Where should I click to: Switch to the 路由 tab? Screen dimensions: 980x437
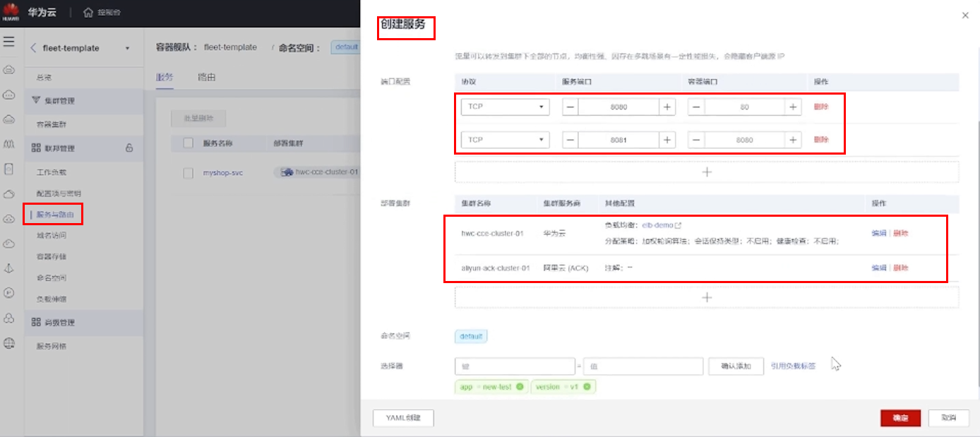[206, 78]
